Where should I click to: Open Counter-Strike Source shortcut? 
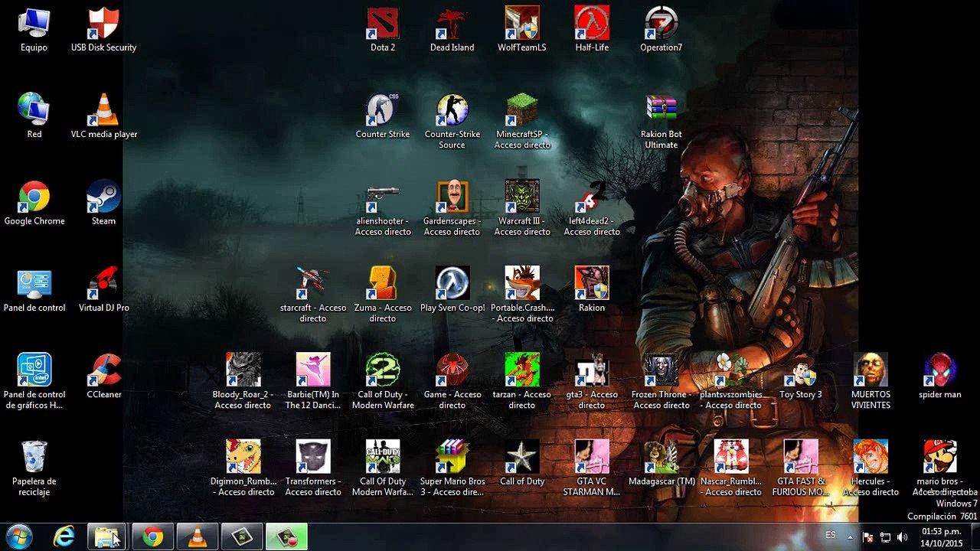[452, 122]
